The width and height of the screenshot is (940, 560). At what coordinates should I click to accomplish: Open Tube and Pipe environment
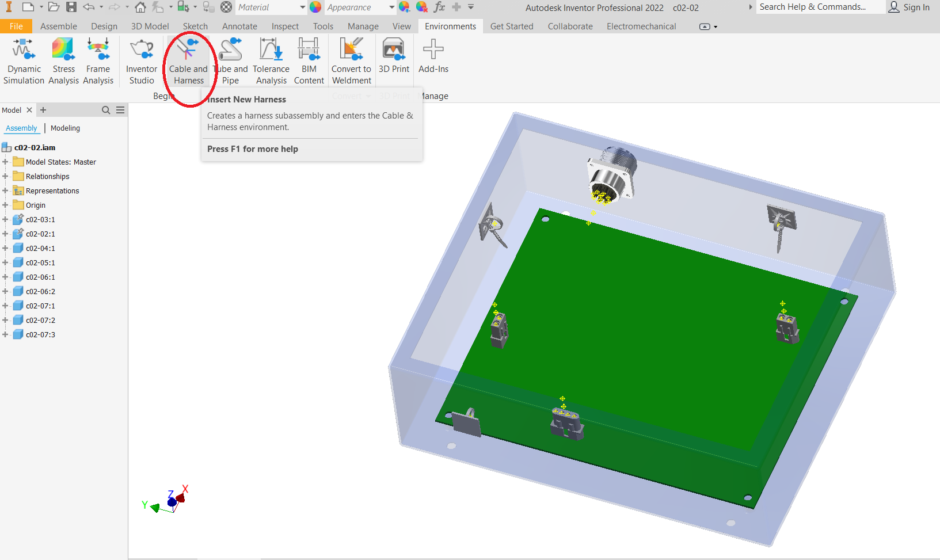click(x=231, y=60)
